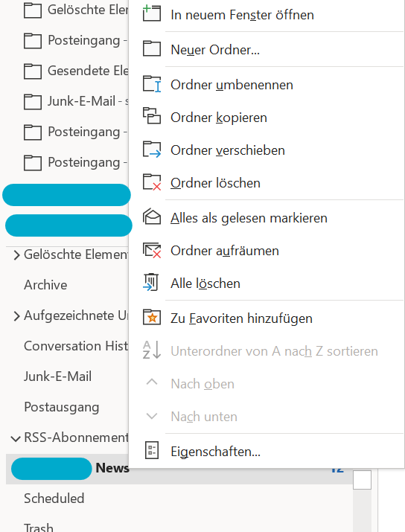Select the Scheduled folder
This screenshot has width=405, height=532.
[x=54, y=499]
